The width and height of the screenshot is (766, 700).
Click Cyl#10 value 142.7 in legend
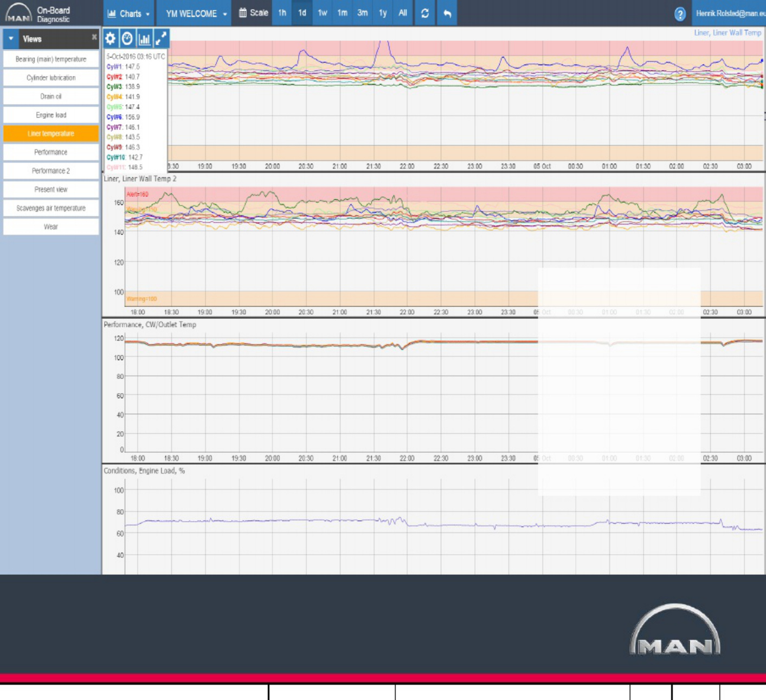pyautogui.click(x=125, y=157)
